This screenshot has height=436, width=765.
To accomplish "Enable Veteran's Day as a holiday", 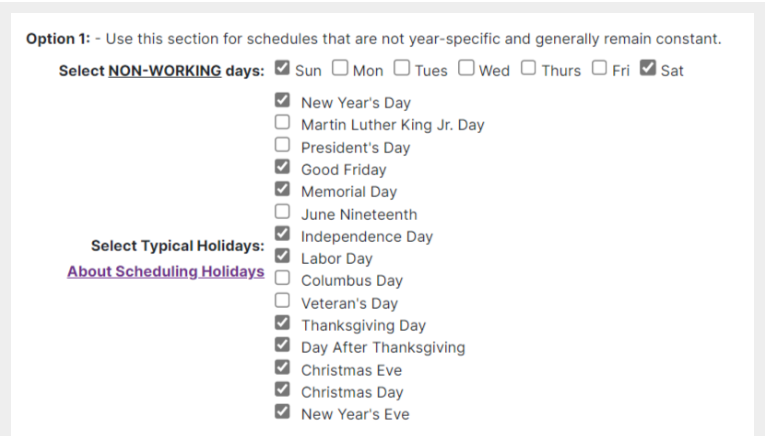I will pyautogui.click(x=282, y=300).
